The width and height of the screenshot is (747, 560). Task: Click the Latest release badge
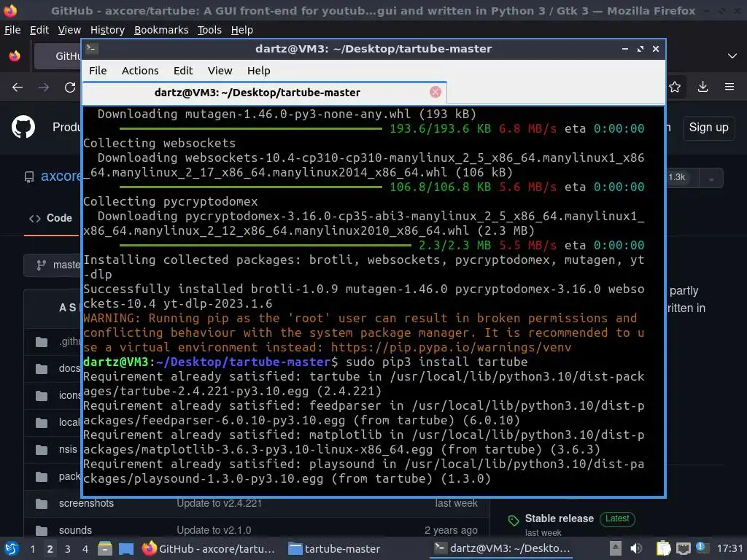(617, 518)
